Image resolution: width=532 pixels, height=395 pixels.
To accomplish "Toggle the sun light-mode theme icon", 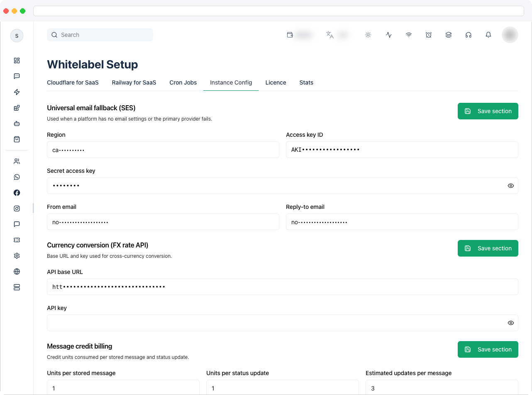I will [368, 35].
